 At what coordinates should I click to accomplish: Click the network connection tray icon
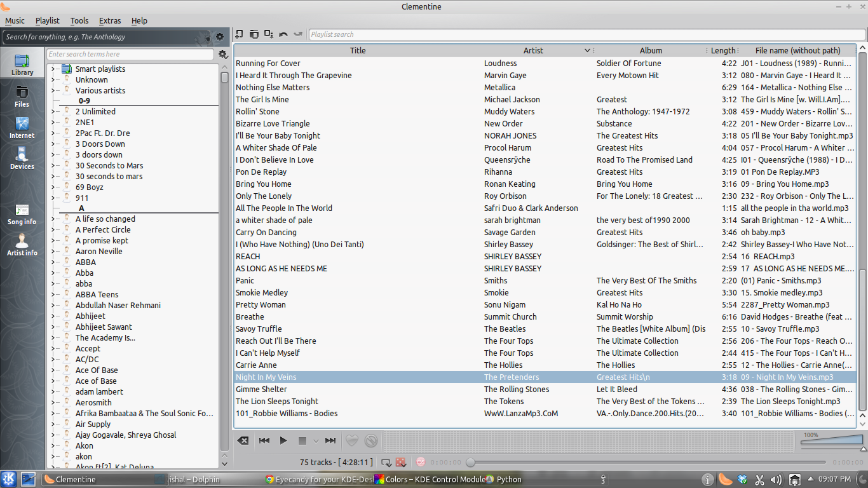point(794,479)
